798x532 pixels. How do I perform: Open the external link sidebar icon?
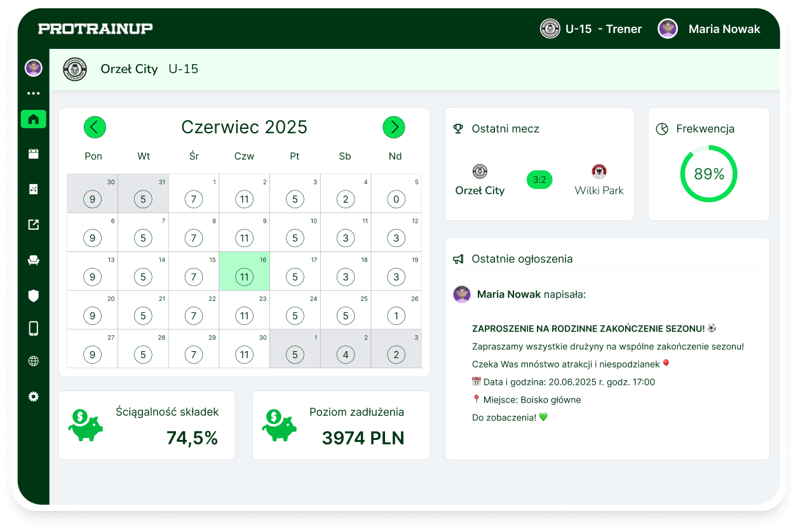[x=34, y=224]
